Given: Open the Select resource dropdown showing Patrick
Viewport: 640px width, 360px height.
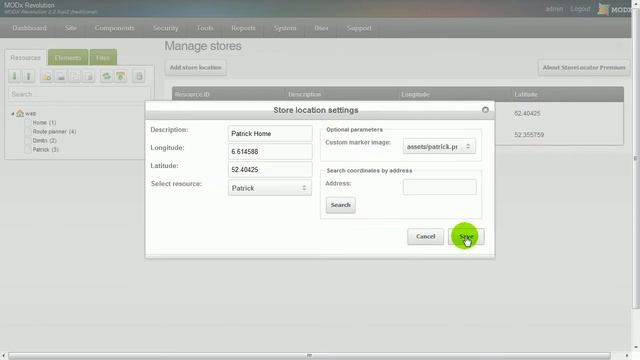Looking at the screenshot, I should [x=270, y=188].
